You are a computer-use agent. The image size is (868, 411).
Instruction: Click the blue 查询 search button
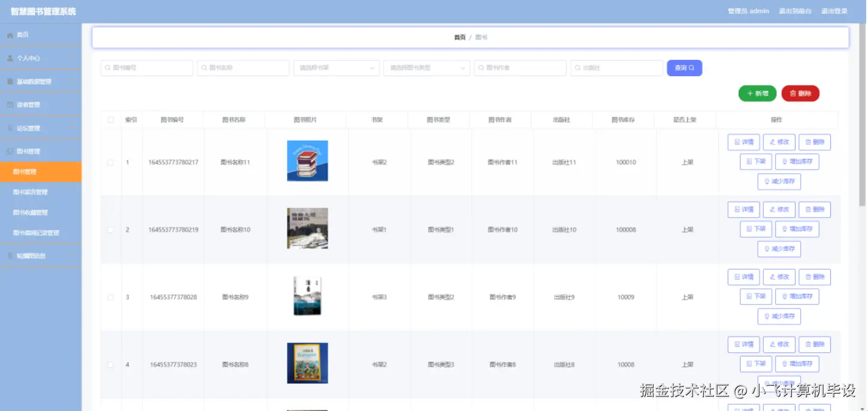pyautogui.click(x=684, y=68)
